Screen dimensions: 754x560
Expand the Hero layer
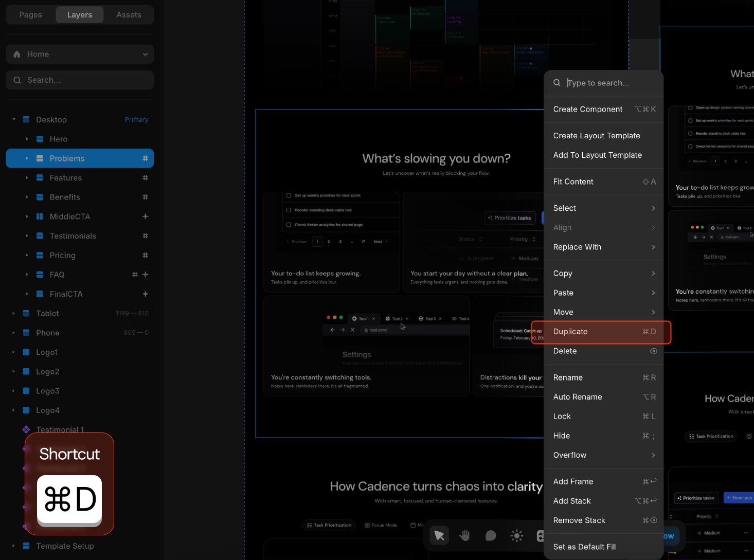pos(27,139)
